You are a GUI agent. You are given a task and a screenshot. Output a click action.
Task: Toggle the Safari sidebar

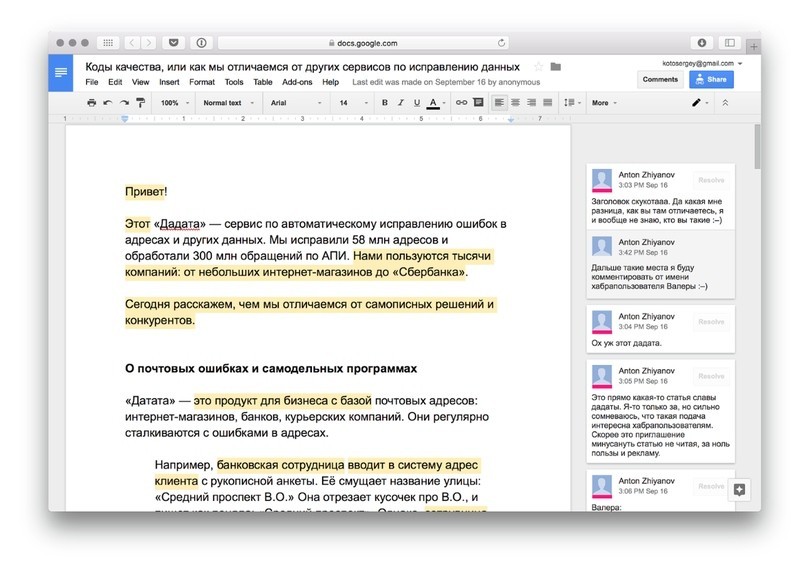pyautogui.click(x=729, y=43)
